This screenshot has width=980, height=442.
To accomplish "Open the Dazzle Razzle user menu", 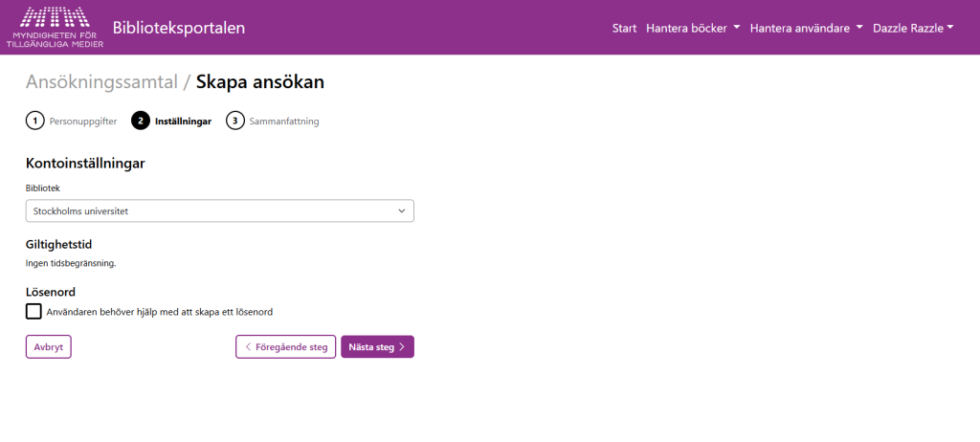I will point(913,28).
